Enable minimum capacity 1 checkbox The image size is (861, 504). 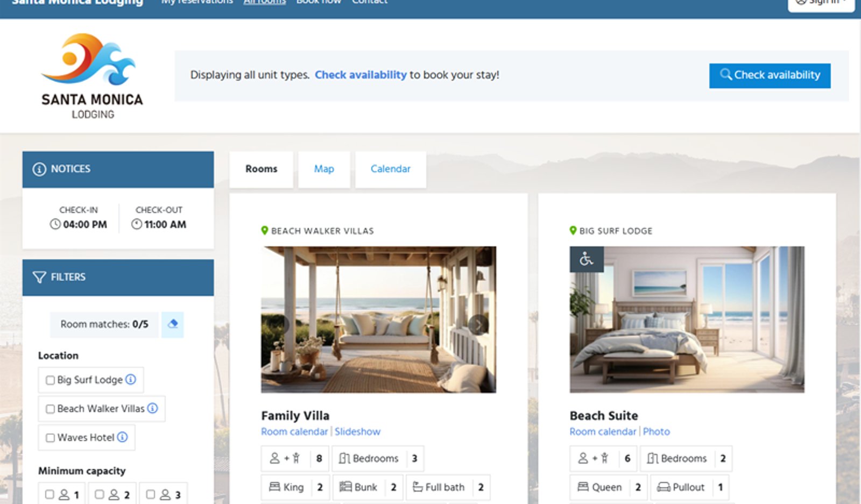tap(50, 494)
